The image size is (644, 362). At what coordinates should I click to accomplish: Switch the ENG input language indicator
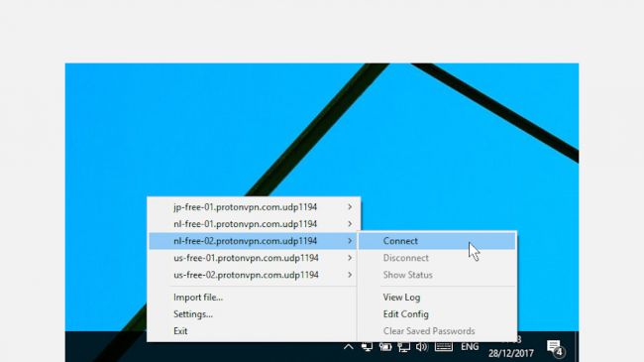[x=470, y=347]
